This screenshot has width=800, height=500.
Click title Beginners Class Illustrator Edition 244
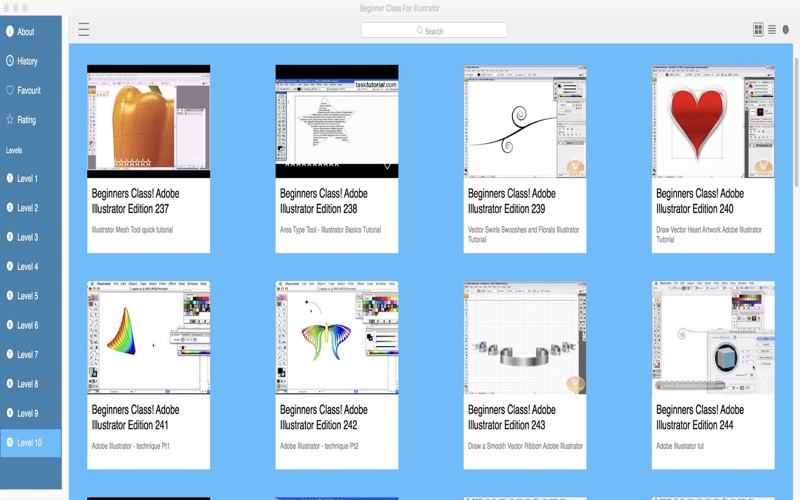pyautogui.click(x=700, y=417)
